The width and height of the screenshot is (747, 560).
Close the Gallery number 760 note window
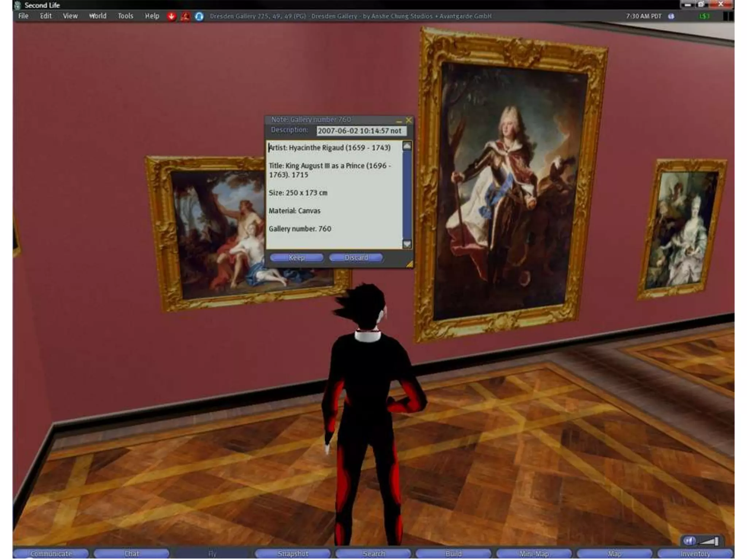click(x=409, y=120)
